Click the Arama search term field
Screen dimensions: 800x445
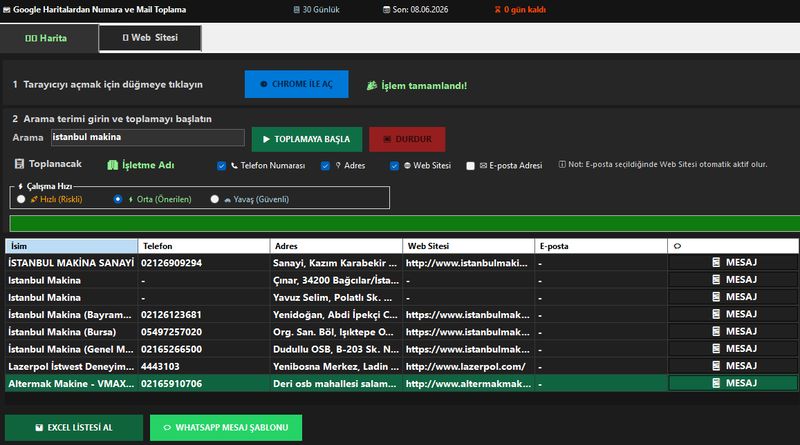click(x=147, y=137)
